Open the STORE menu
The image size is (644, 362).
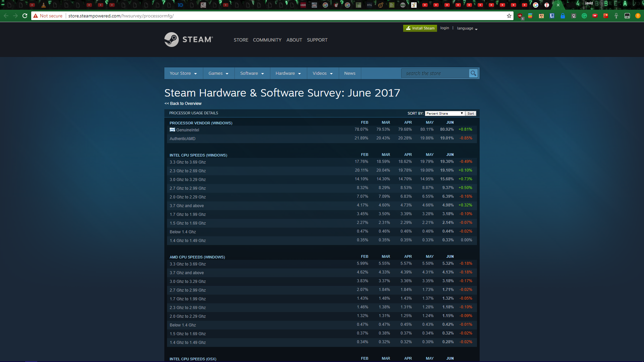(241, 40)
